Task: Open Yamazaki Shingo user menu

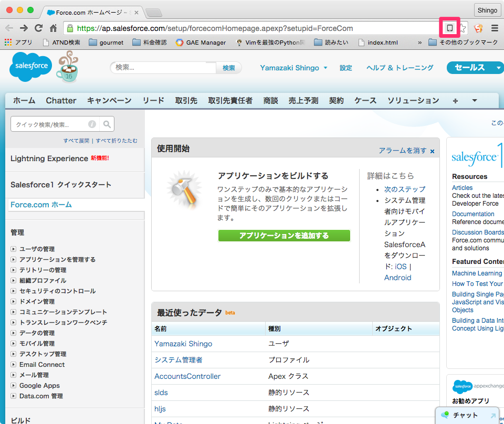Action: 293,68
